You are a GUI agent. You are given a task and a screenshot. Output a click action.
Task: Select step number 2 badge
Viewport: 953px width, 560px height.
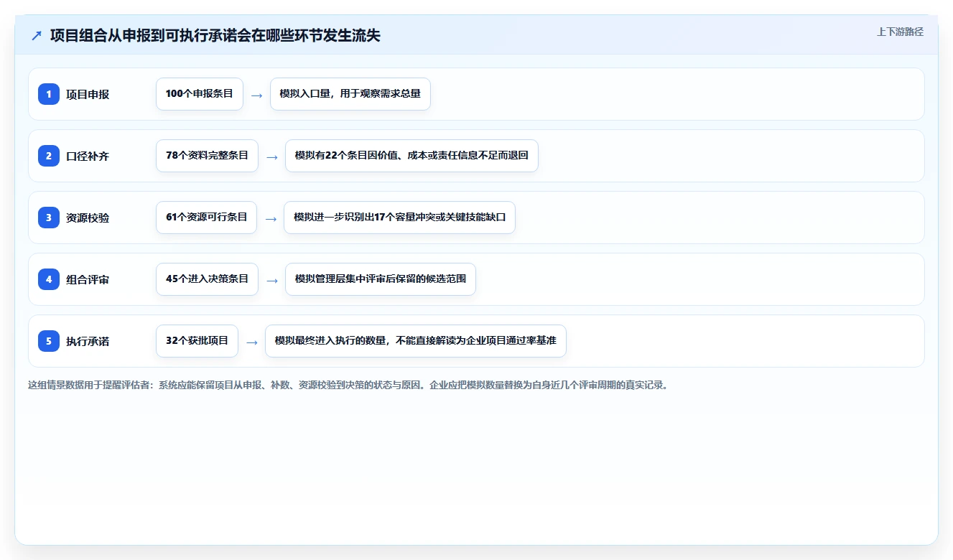coord(49,156)
